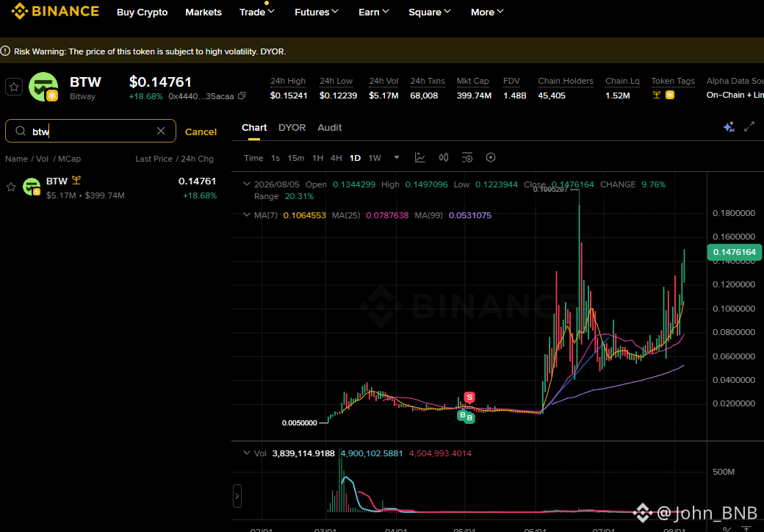764x532 pixels.
Task: Toggle favorite star beside the BTW header
Action: tap(14, 87)
